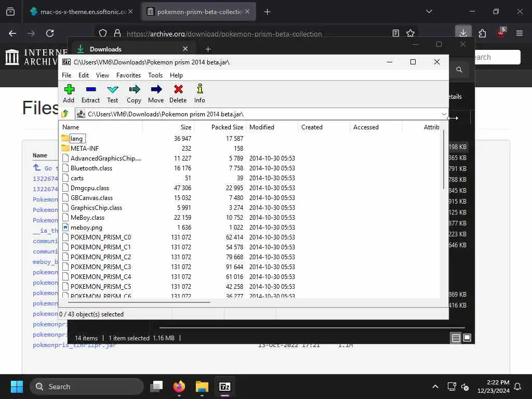Open 7-Zip from the taskbar
532x399 pixels.
(x=225, y=387)
